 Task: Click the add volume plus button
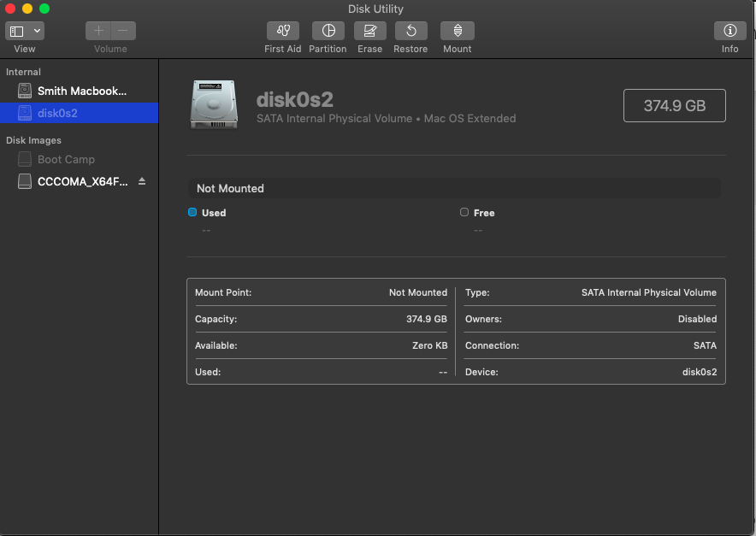98,32
